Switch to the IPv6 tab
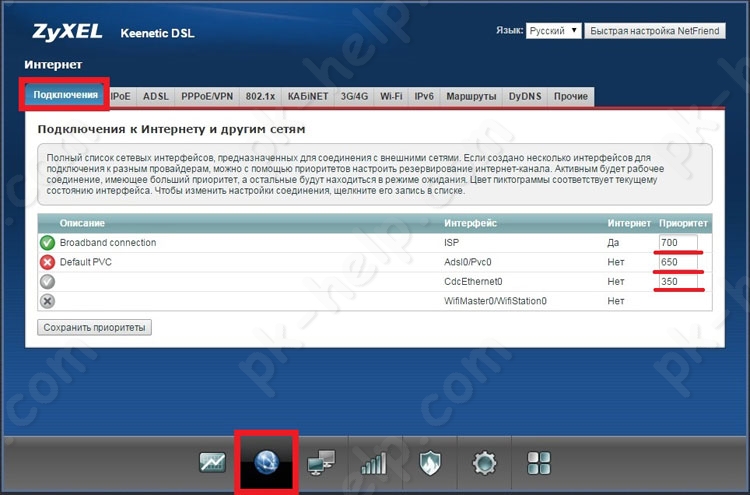This screenshot has width=750, height=495. coord(424,97)
